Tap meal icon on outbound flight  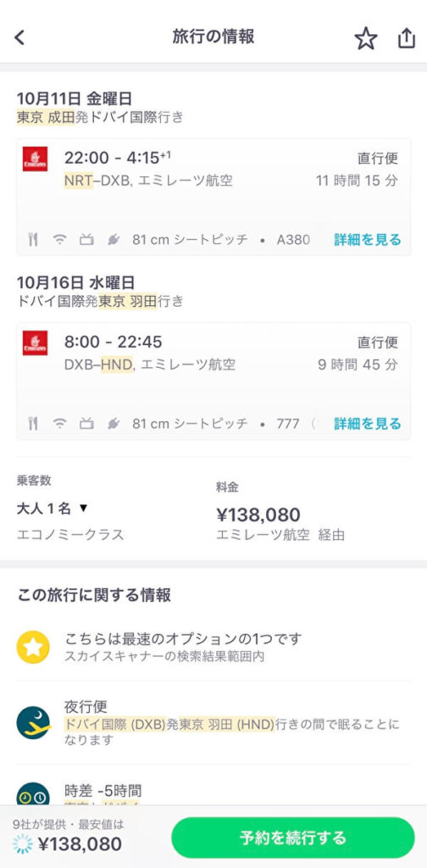[x=33, y=240]
